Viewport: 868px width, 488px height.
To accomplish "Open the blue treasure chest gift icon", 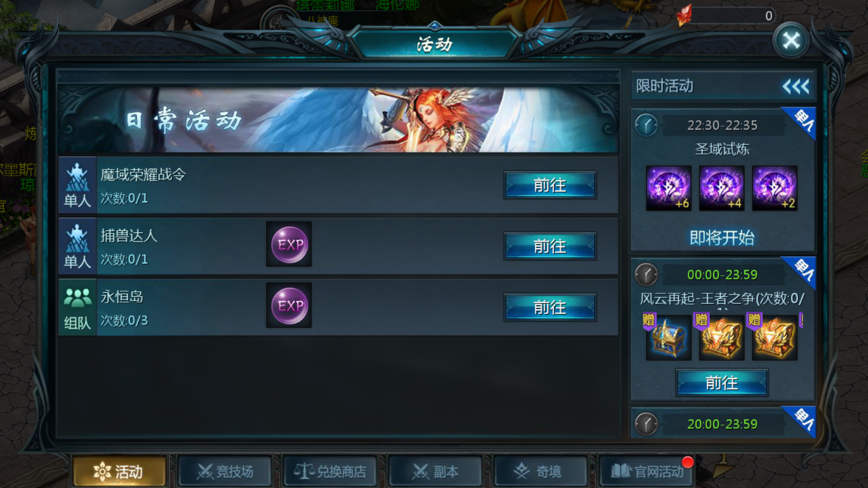I will (x=669, y=337).
